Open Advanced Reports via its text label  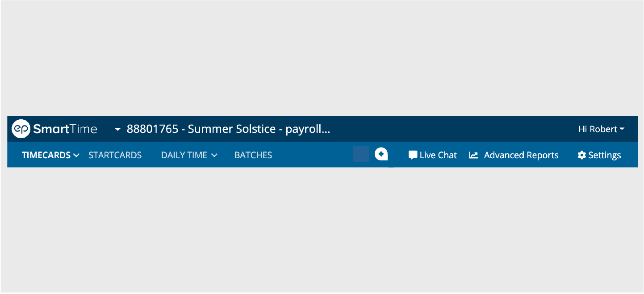click(x=521, y=155)
